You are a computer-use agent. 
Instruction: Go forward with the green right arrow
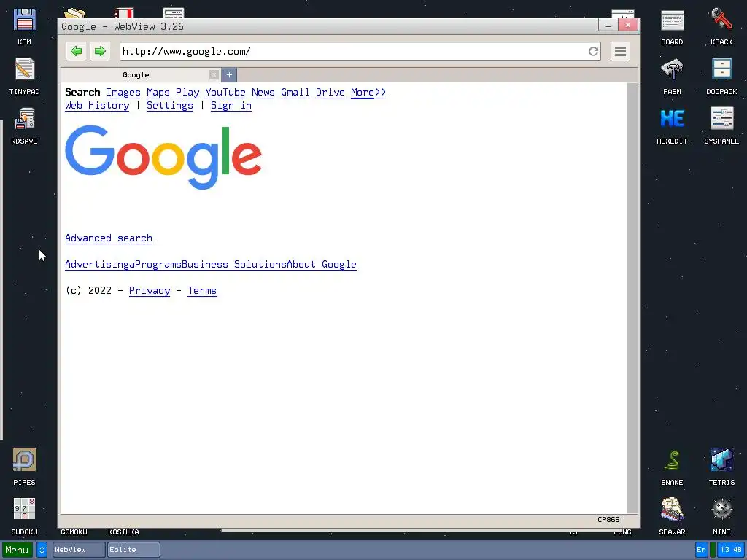click(x=100, y=51)
